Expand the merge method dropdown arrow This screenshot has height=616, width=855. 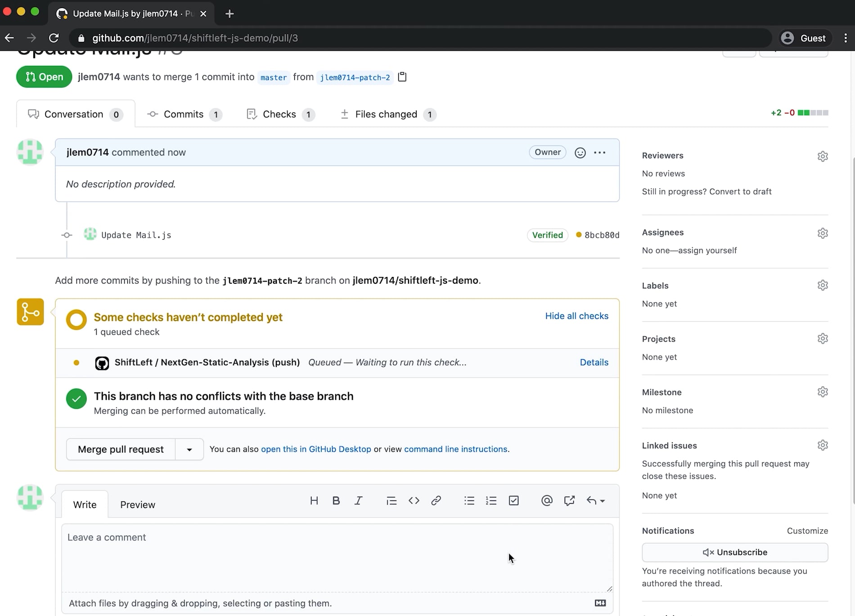coord(189,450)
